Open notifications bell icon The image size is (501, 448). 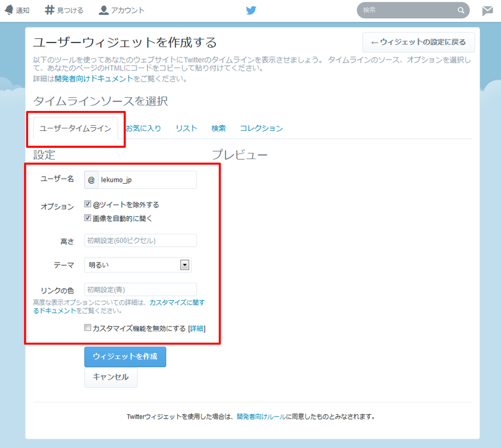click(x=9, y=10)
